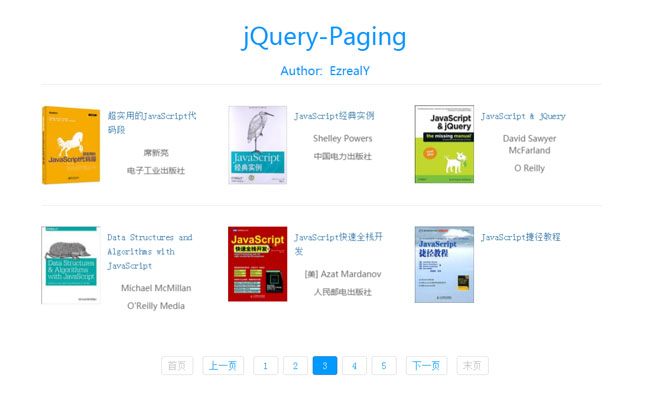Click the JavaScript经典实例 title link
The width and height of the screenshot is (650, 417).
(x=334, y=116)
